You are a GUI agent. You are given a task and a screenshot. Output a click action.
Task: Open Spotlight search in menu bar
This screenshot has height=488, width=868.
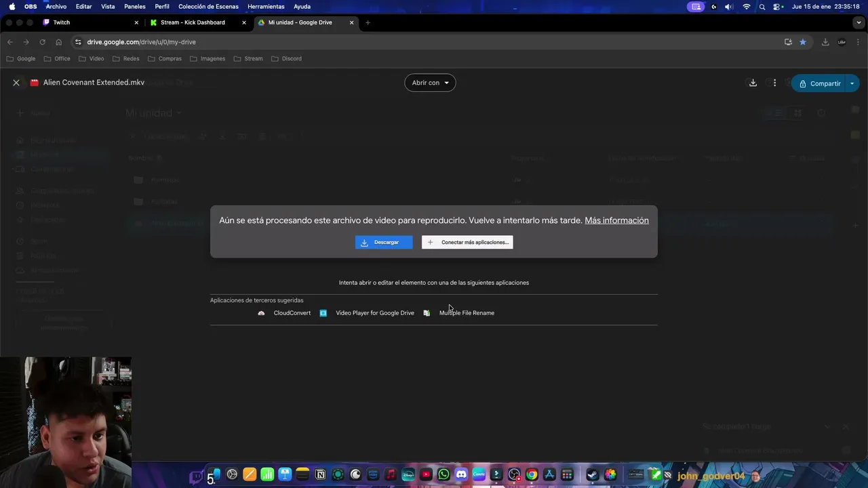(762, 7)
